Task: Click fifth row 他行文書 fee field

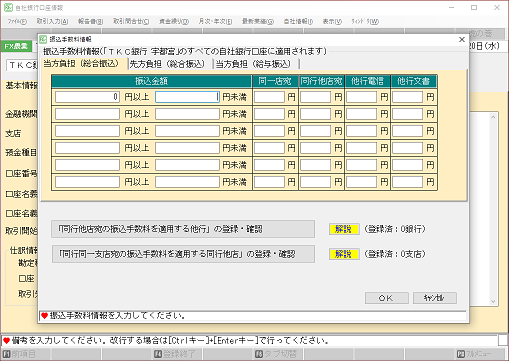Action: point(407,165)
